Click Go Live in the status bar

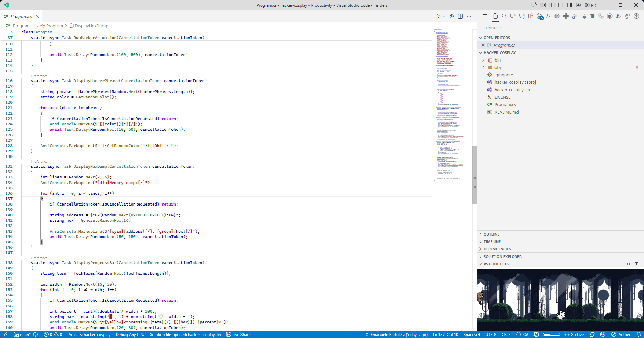[x=574, y=334]
